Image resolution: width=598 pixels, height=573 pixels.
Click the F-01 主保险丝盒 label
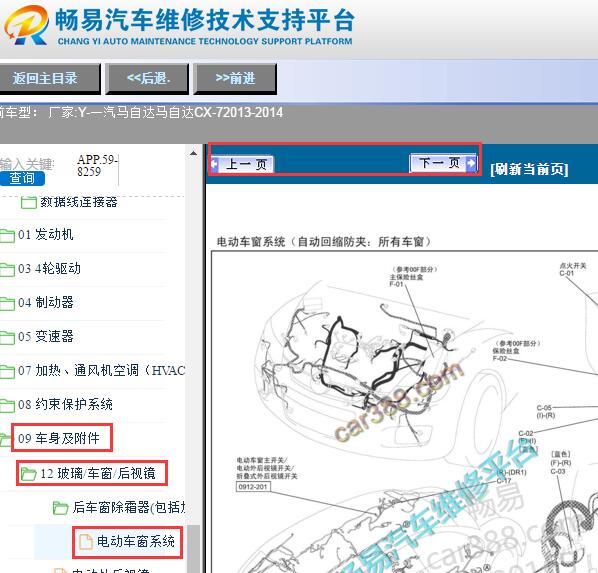[412, 277]
